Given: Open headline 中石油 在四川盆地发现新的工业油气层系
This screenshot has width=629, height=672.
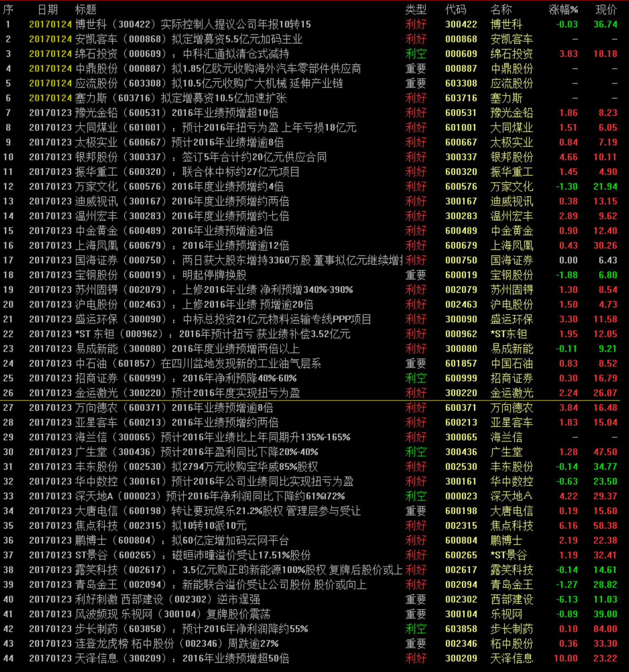Looking at the screenshot, I should (198, 363).
